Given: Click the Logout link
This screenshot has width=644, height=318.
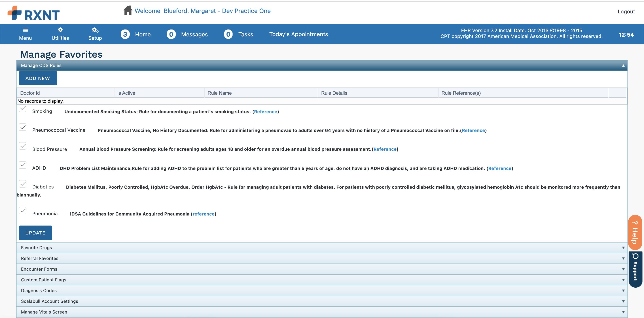Looking at the screenshot, I should pos(626,11).
